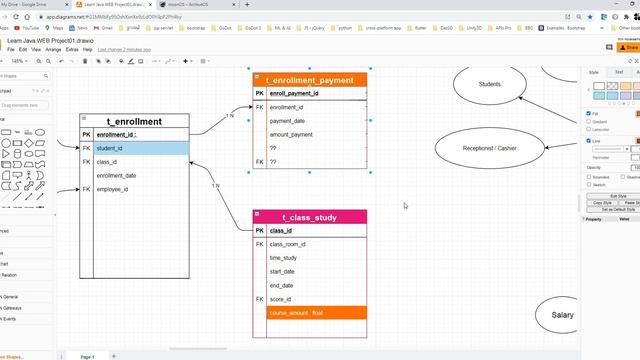Open the line pattern dropdown
The width and height of the screenshot is (640, 360).
pos(610,149)
